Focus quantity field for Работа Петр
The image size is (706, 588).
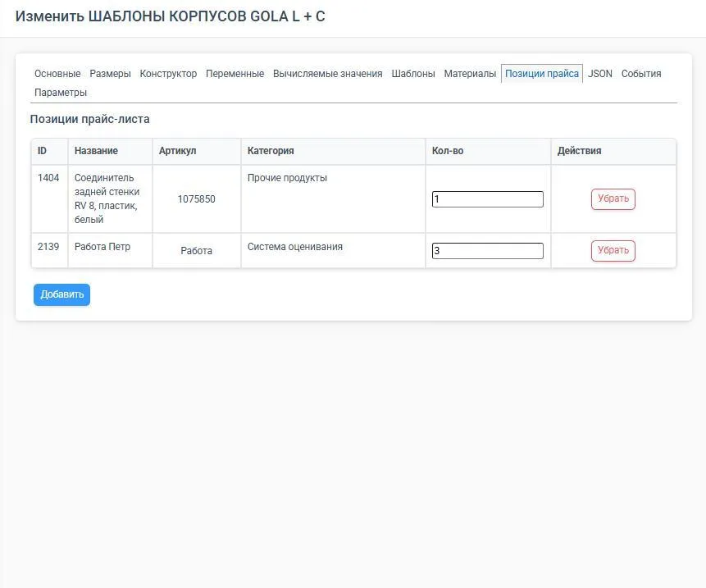tap(487, 251)
